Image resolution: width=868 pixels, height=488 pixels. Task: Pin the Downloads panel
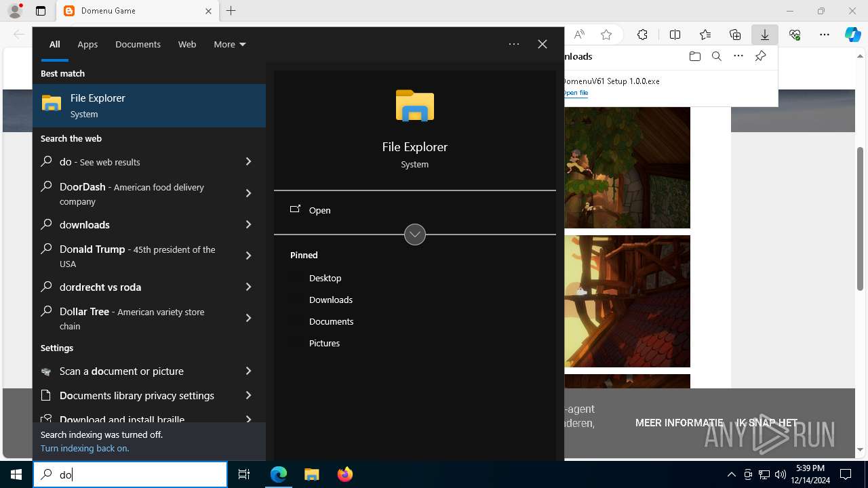pos(760,56)
